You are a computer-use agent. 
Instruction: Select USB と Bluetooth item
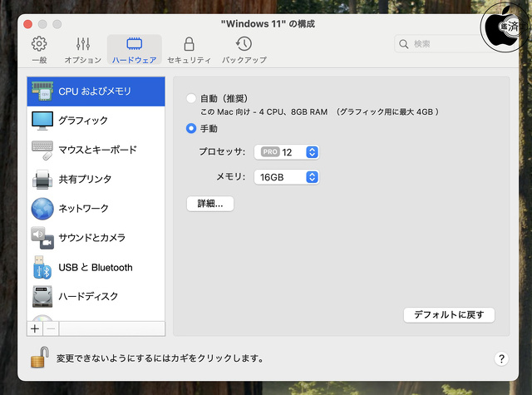96,267
